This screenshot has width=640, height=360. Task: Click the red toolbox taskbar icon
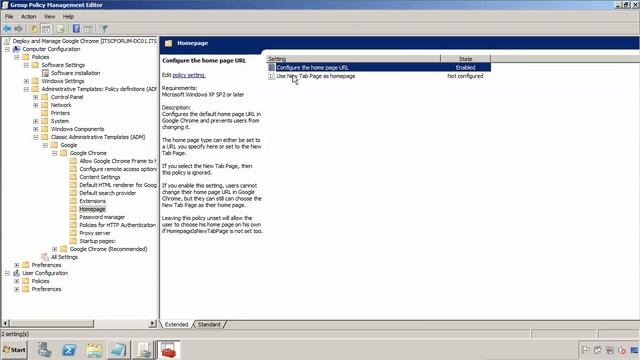click(169, 350)
